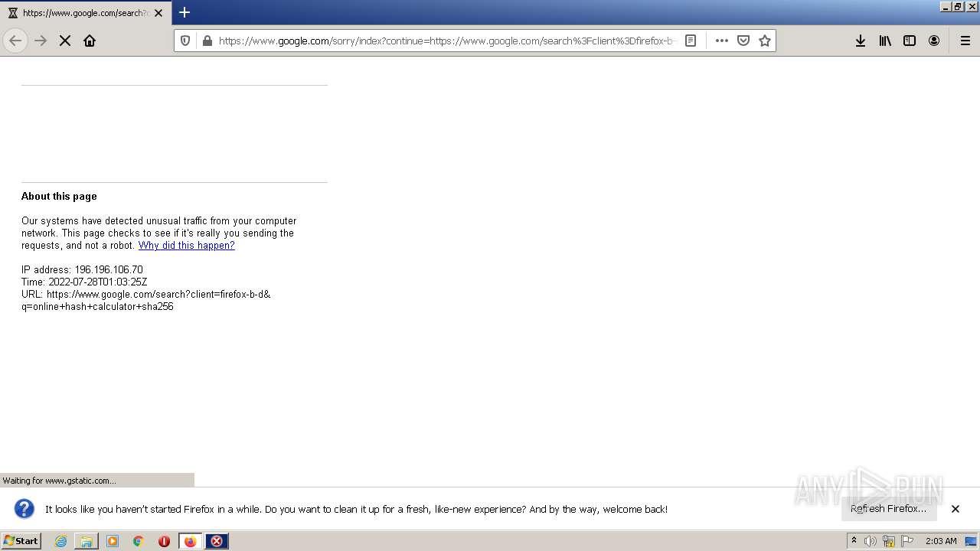Save page to Pocket
The width and height of the screenshot is (980, 551).
[x=743, y=41]
